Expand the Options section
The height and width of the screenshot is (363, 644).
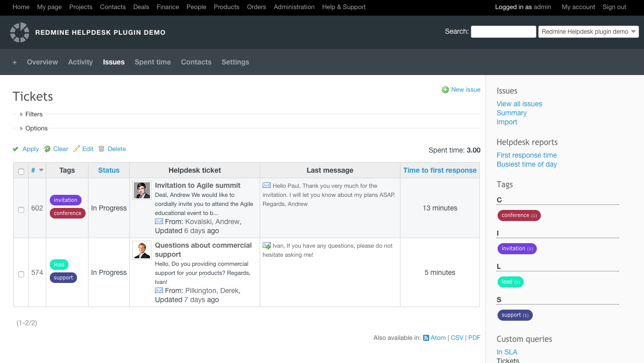pyautogui.click(x=36, y=128)
